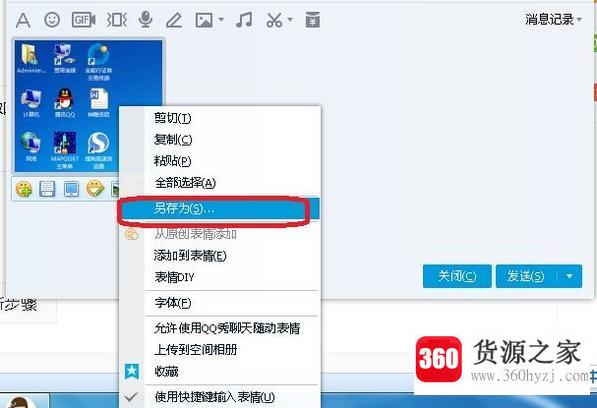Send a window shake nudge
The height and width of the screenshot is (408, 597).
tap(116, 19)
